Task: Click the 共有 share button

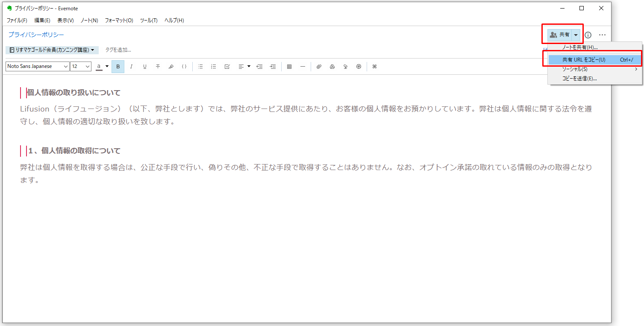Action: pyautogui.click(x=560, y=35)
